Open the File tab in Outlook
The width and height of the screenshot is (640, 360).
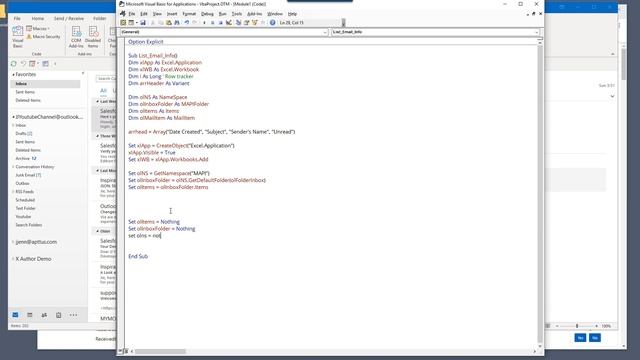click(x=17, y=18)
